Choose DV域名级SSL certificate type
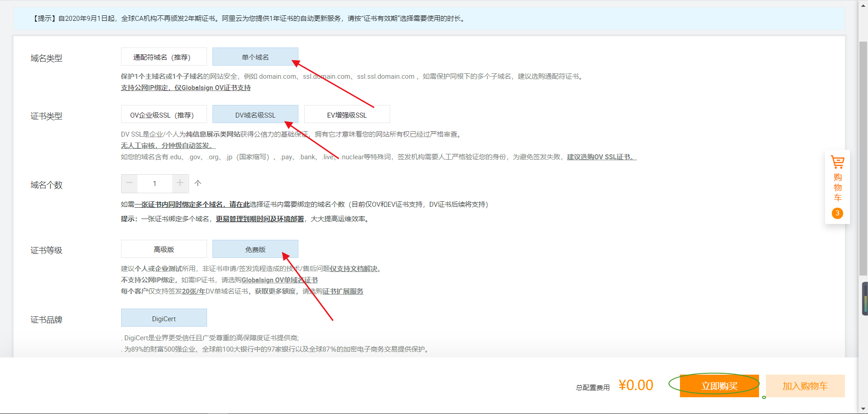Screen dimensions: 868x414 [255, 115]
